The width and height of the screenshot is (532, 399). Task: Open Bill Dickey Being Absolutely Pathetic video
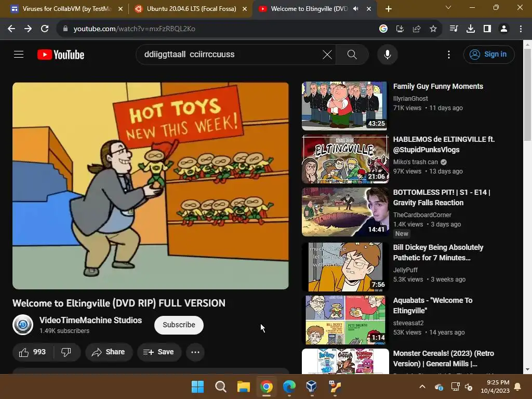438,252
